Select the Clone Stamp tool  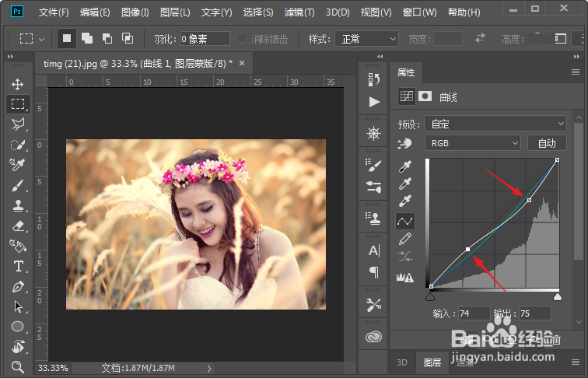[18, 205]
